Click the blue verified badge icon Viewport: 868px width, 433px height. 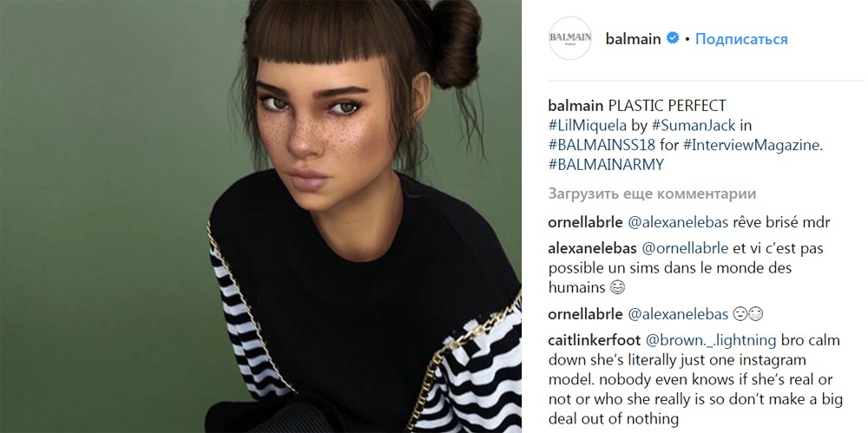click(673, 38)
